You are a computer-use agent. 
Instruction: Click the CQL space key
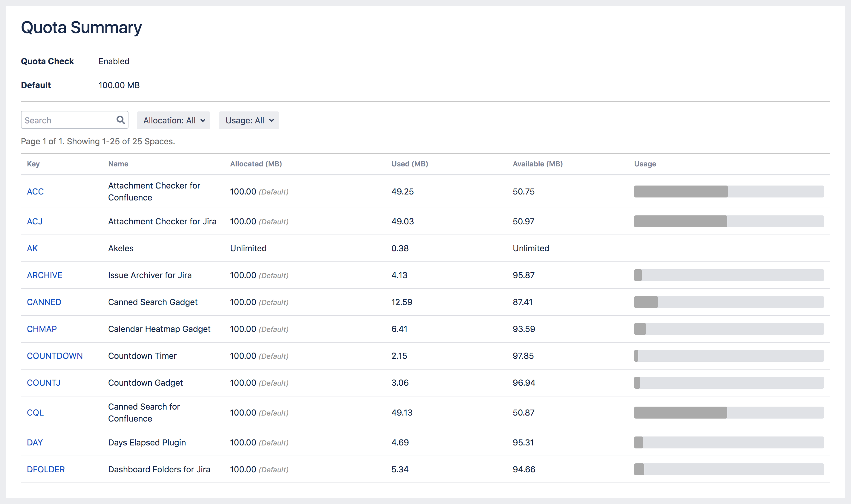click(35, 413)
